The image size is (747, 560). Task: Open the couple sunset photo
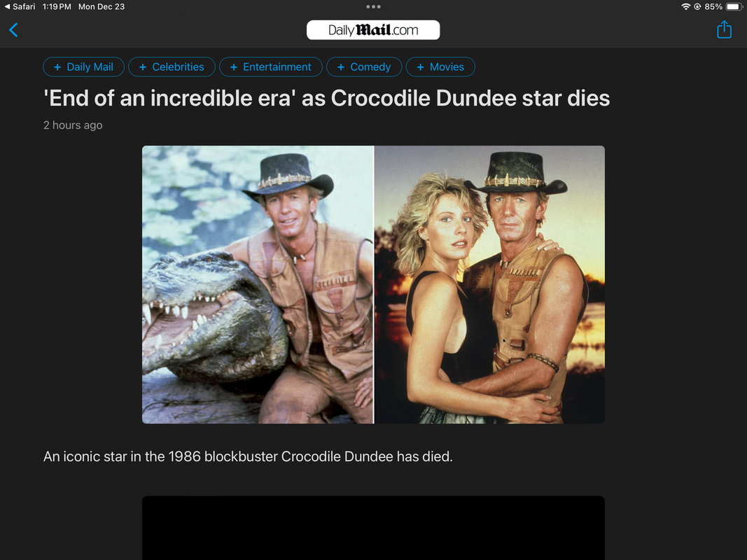point(490,285)
